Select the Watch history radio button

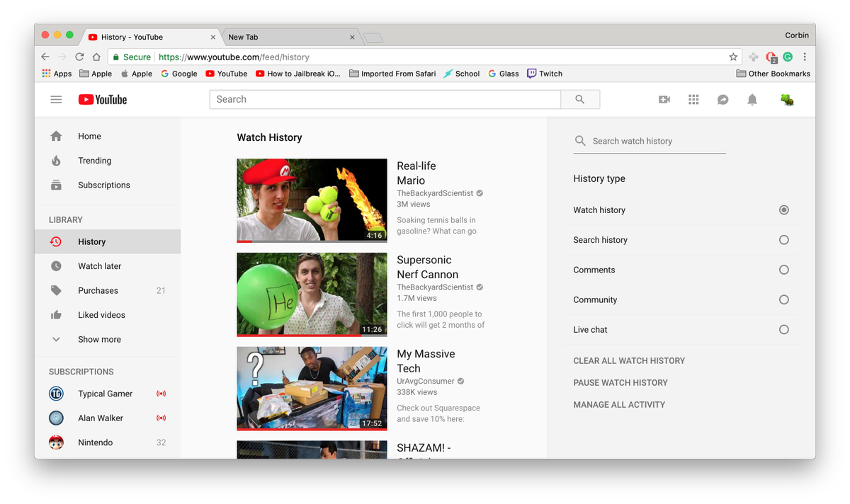click(x=783, y=210)
